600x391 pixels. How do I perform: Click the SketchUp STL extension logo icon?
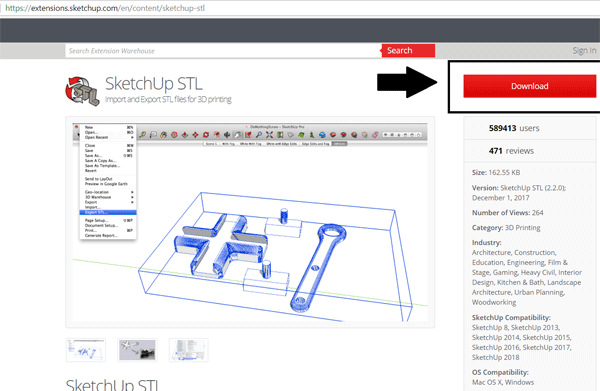82,91
